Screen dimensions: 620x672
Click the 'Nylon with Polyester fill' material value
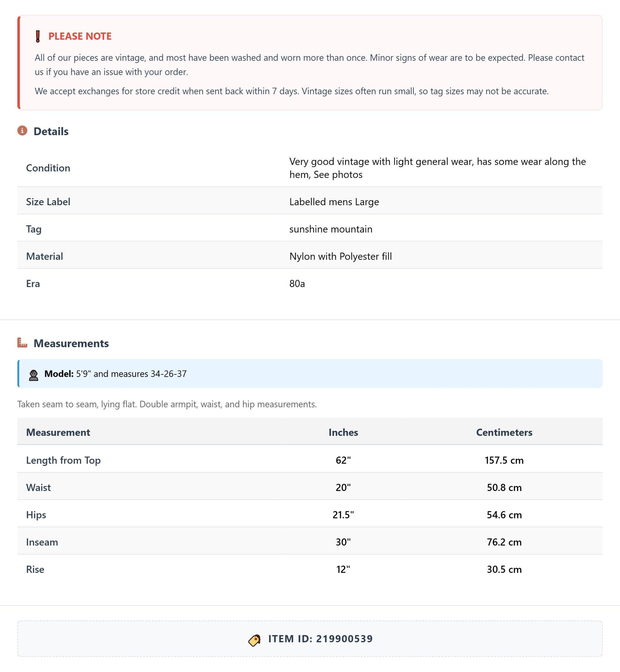point(341,256)
